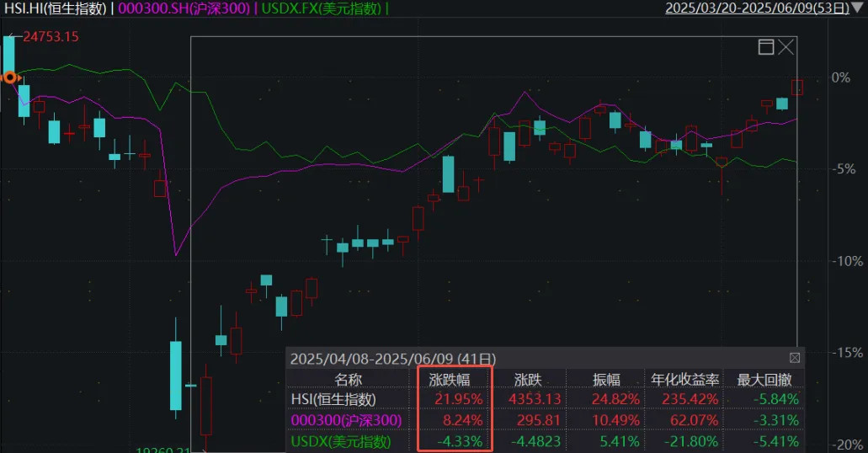Click the -5.84% max drawdown value
The width and height of the screenshot is (868, 453).
pos(775,399)
